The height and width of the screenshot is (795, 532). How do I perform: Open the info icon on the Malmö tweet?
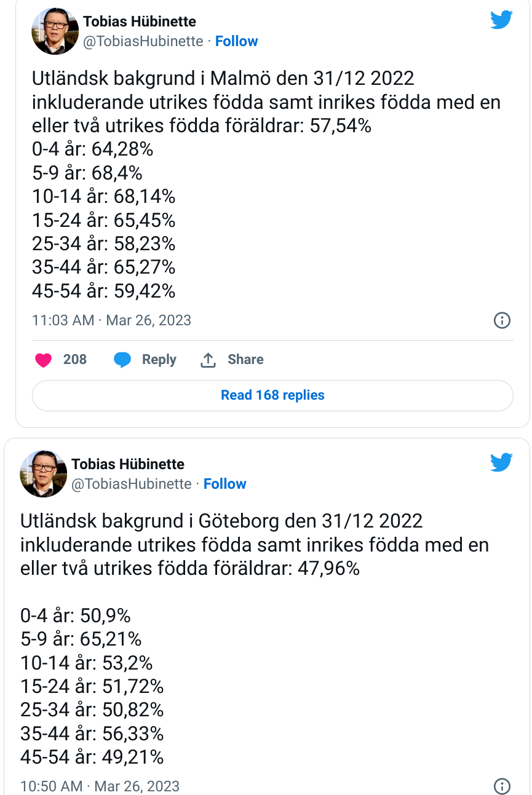tap(502, 320)
